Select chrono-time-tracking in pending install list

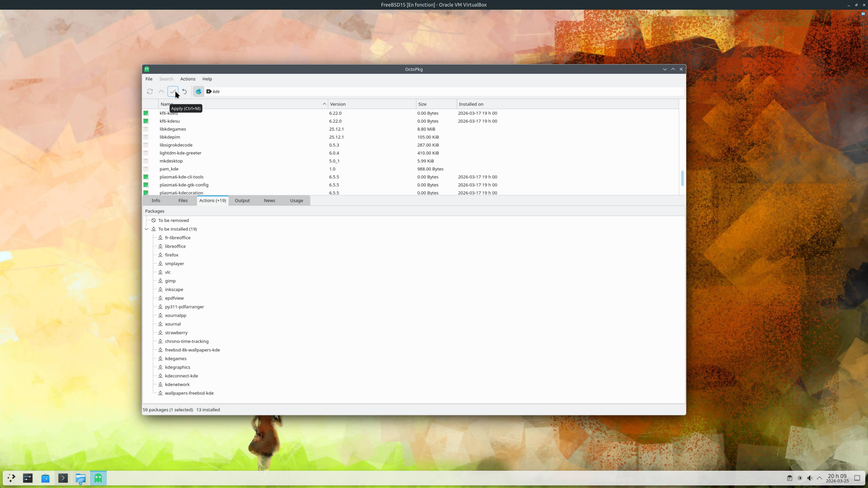[187, 341]
